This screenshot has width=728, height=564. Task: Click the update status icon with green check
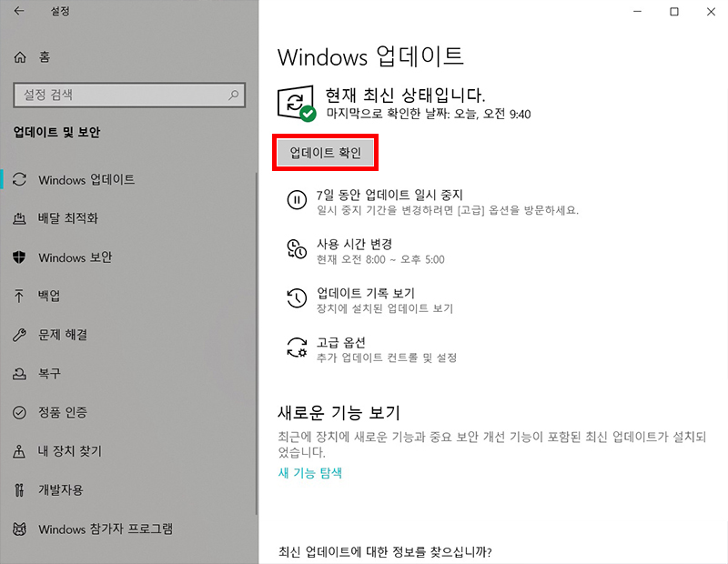297,104
